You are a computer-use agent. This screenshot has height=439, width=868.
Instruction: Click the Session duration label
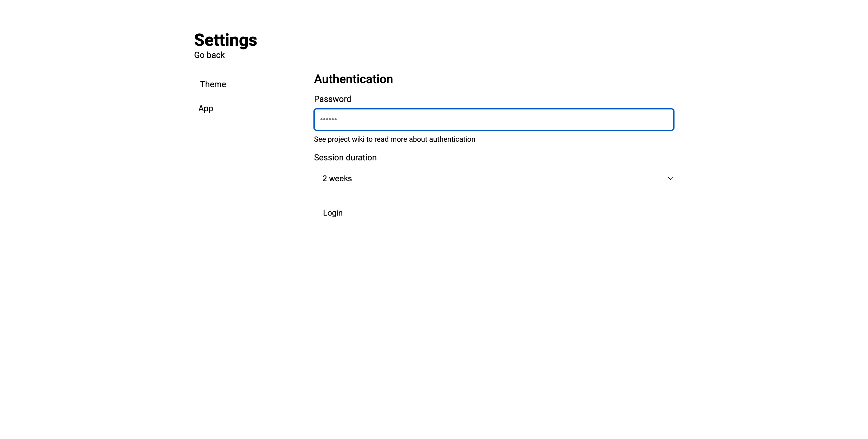(345, 157)
